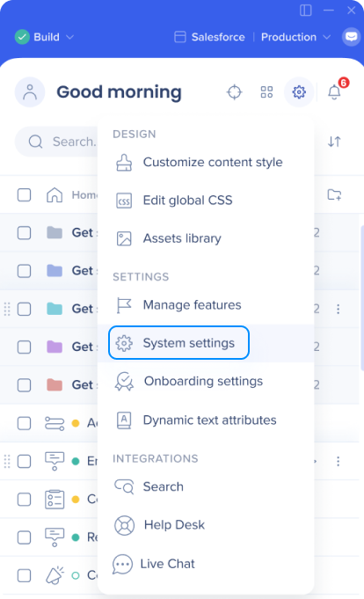This screenshot has height=599, width=364.
Task: Check the Home row select-all checkbox
Action: [x=24, y=194]
